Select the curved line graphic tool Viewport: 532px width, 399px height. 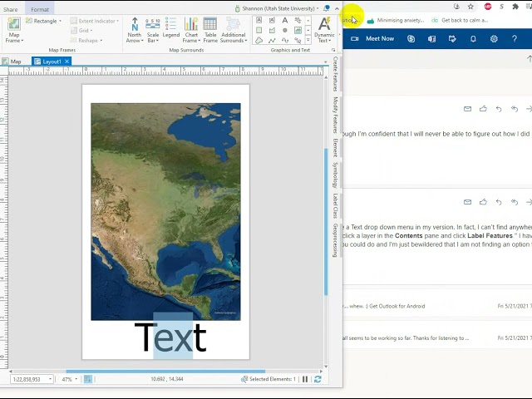pyautogui.click(x=285, y=41)
